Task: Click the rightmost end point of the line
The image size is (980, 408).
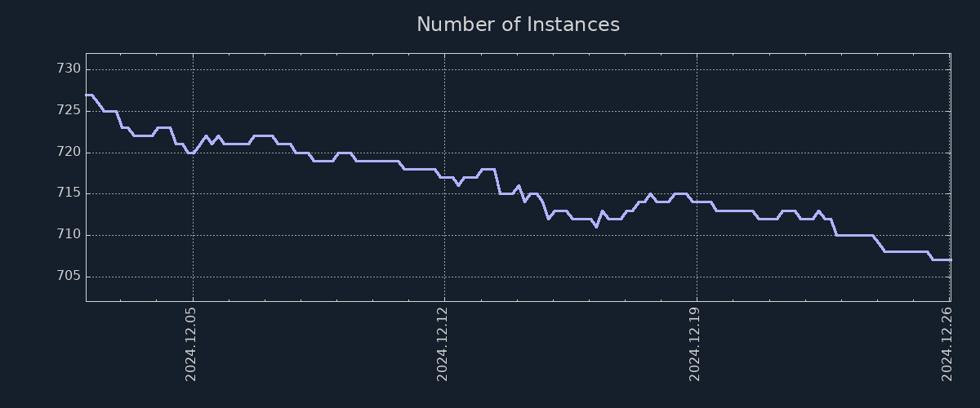Action: tap(951, 259)
